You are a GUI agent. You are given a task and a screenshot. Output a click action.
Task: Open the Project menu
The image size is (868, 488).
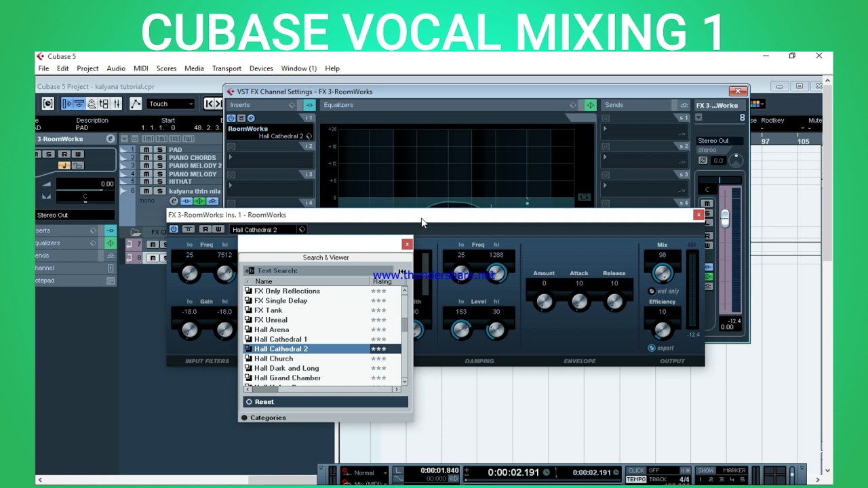(87, 68)
